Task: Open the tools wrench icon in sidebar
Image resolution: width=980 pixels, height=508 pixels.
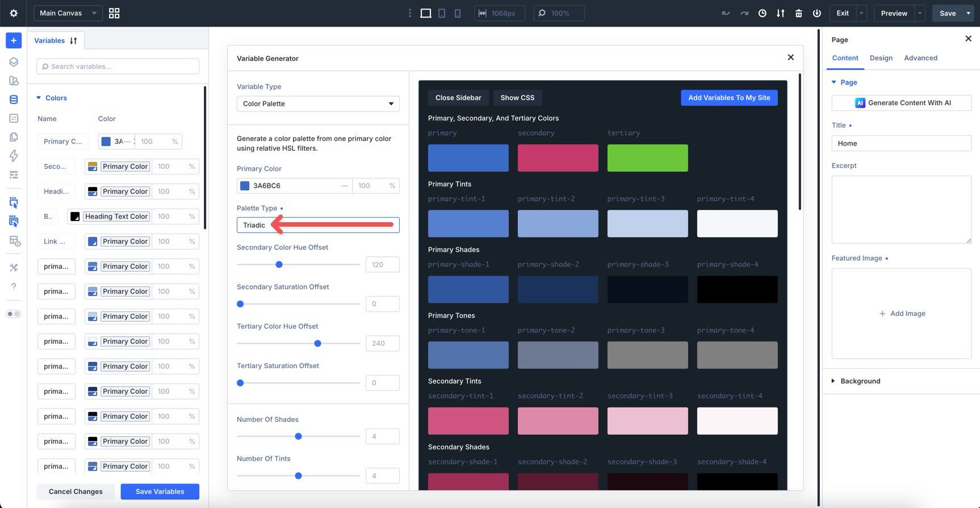Action: pos(14,268)
